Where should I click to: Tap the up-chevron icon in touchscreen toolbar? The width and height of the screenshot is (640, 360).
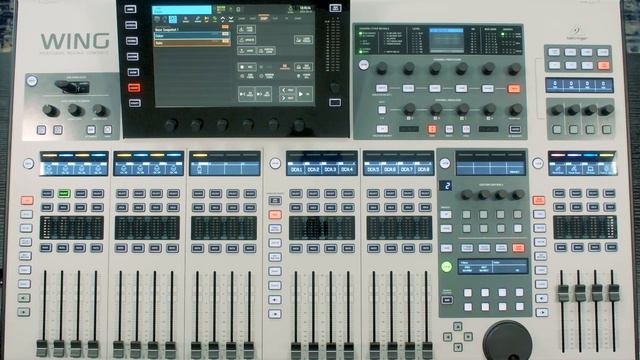[222, 19]
